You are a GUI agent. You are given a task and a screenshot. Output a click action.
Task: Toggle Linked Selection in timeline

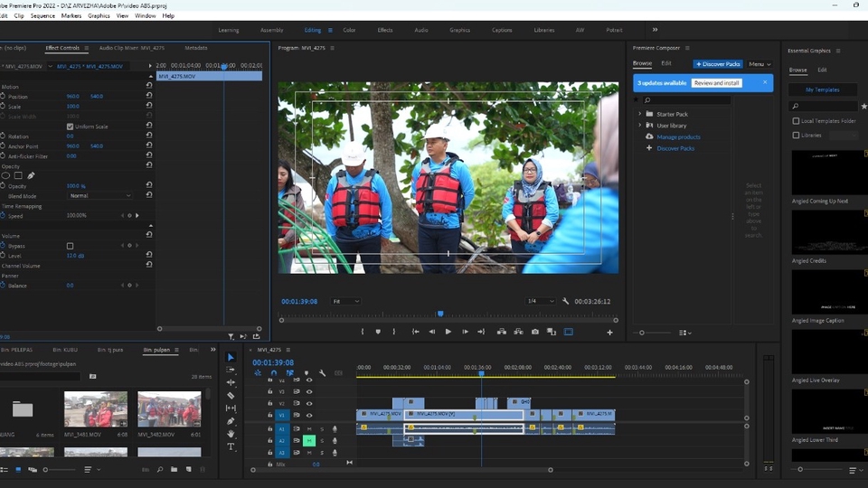click(x=289, y=373)
